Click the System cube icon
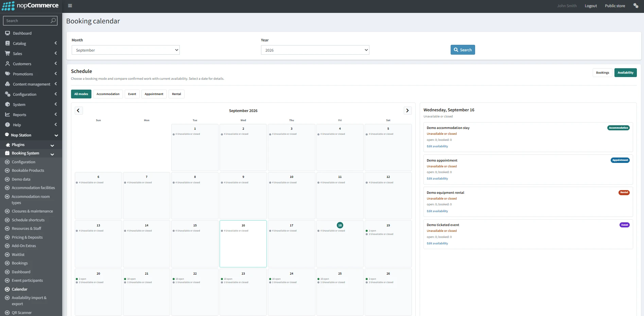The width and height of the screenshot is (644, 316). [x=7, y=105]
